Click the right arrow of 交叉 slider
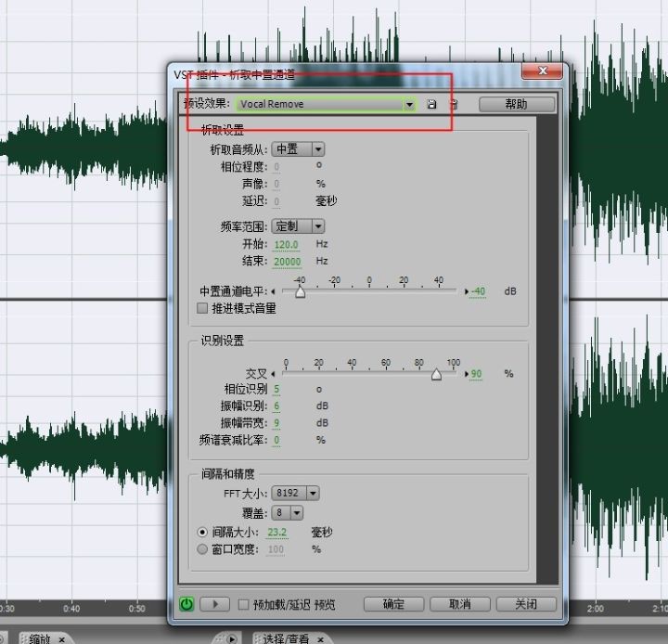This screenshot has height=644, width=668. (x=465, y=374)
